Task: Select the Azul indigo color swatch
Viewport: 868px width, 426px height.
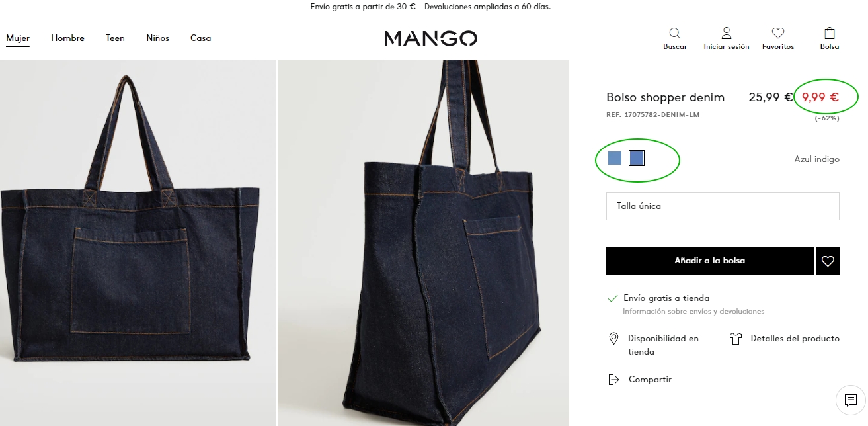Action: (x=637, y=158)
